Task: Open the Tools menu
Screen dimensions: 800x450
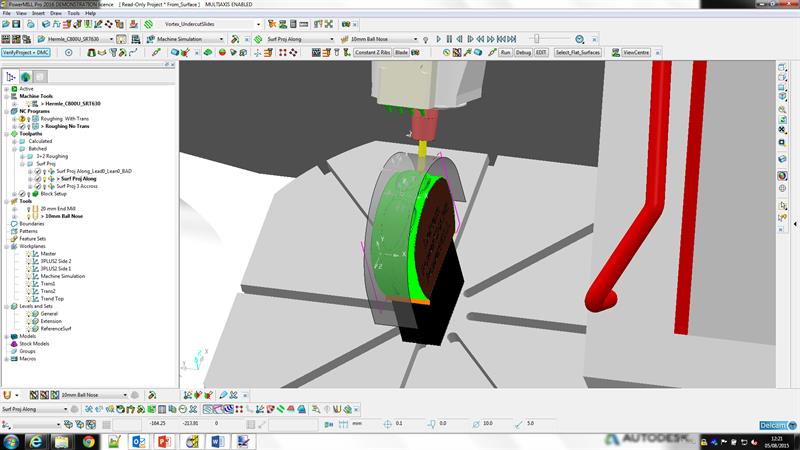Action: pyautogui.click(x=73, y=13)
